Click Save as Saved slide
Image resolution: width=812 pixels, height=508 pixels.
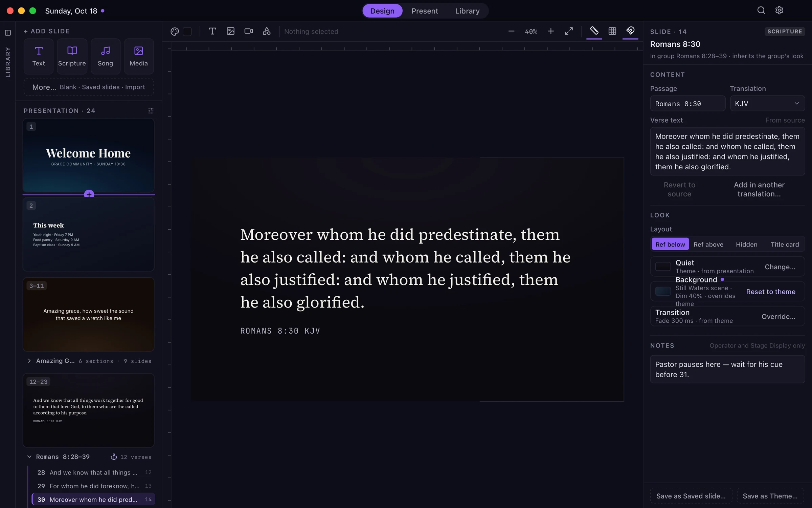[x=691, y=496]
